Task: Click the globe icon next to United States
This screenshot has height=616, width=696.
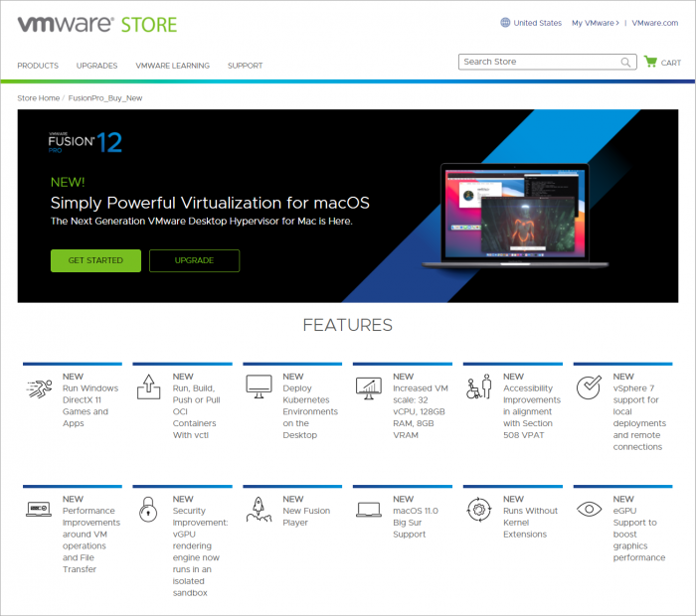Action: (505, 23)
